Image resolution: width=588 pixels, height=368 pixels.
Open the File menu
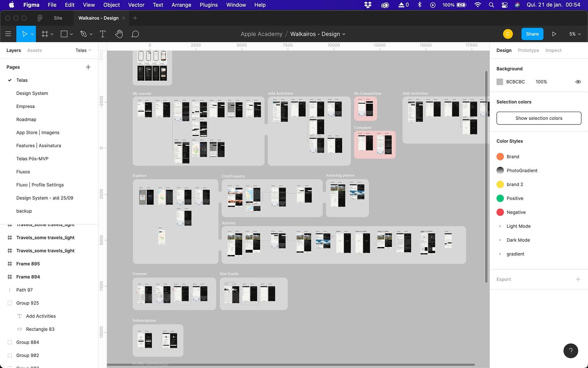[x=52, y=5]
